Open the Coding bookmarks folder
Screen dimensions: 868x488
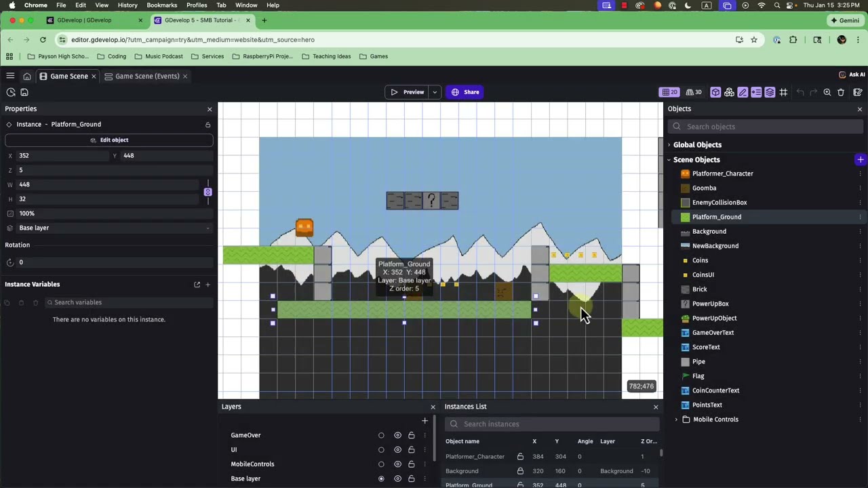point(111,56)
